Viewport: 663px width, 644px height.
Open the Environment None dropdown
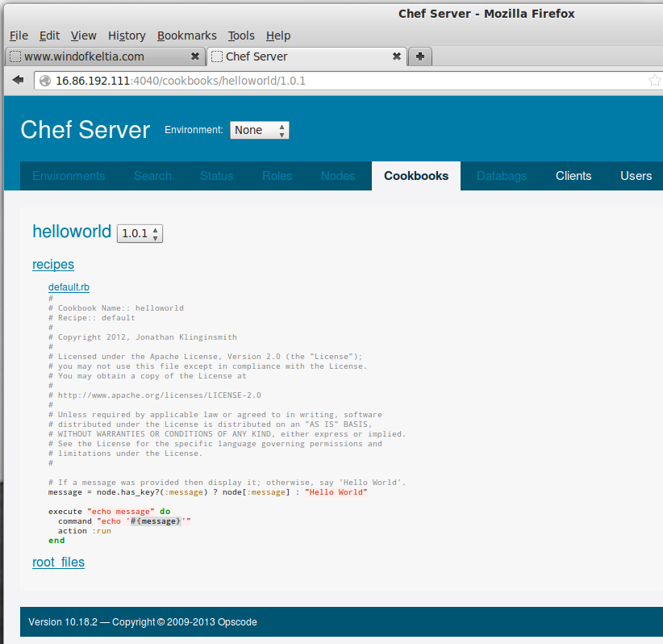tap(259, 130)
